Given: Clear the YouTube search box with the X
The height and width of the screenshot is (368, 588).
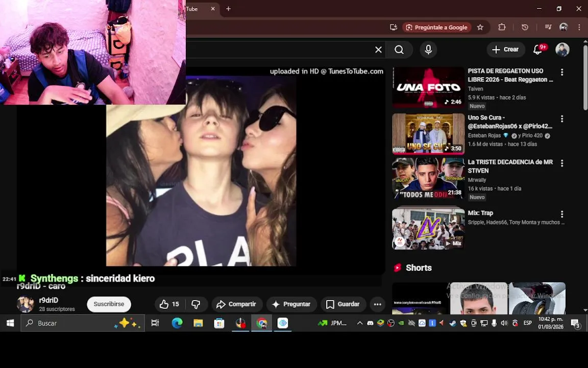Looking at the screenshot, I should tap(378, 50).
